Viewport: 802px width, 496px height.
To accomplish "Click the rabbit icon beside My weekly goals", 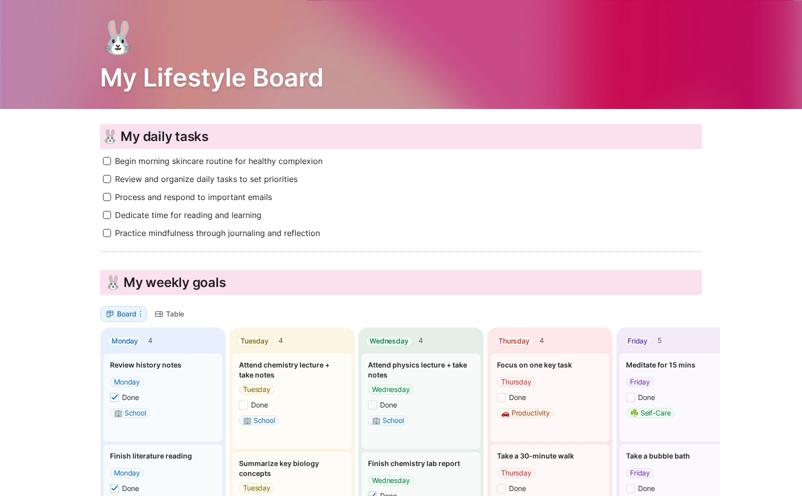I will 113,282.
